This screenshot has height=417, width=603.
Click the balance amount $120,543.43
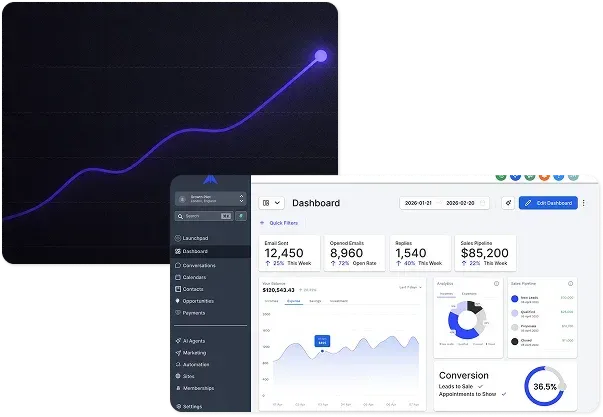[x=278, y=290]
